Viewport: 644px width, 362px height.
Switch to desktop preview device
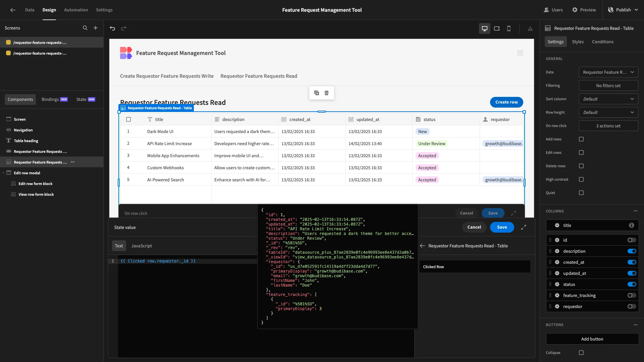[x=485, y=28]
